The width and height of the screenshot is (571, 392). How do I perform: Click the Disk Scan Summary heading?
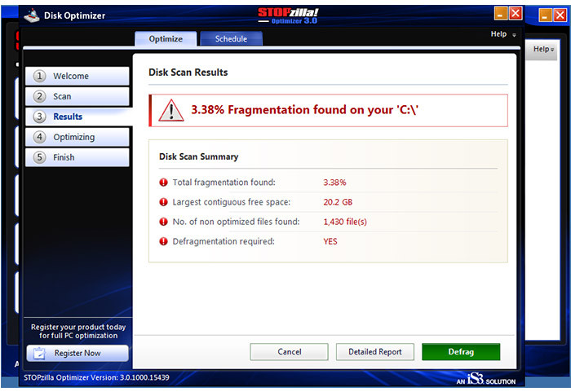199,156
